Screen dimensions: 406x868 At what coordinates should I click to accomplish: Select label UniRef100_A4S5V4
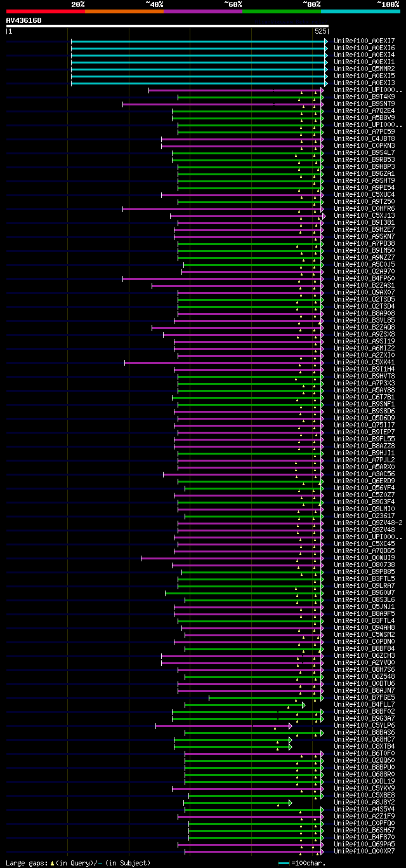364,809
